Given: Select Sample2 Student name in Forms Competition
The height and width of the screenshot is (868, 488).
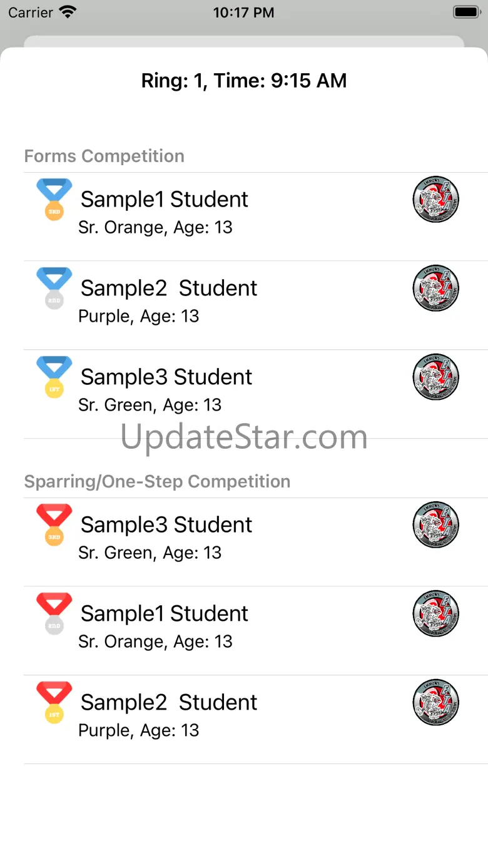Looking at the screenshot, I should click(169, 288).
